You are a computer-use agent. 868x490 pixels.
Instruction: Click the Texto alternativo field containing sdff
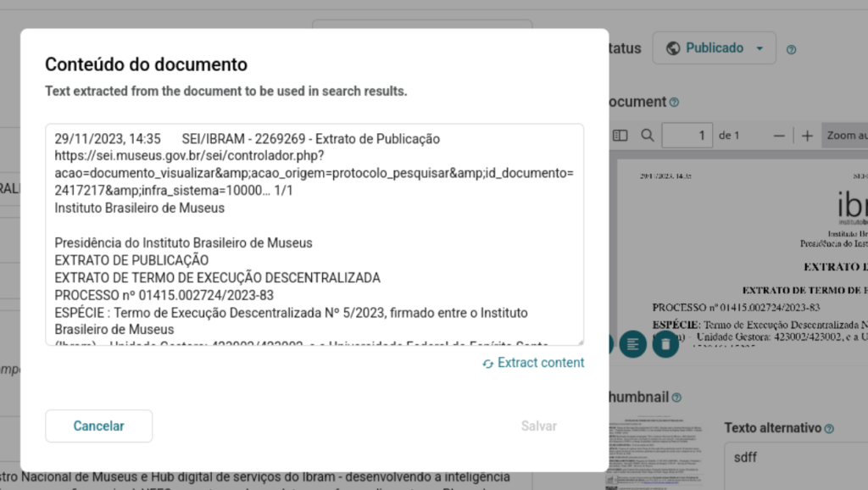click(x=796, y=465)
